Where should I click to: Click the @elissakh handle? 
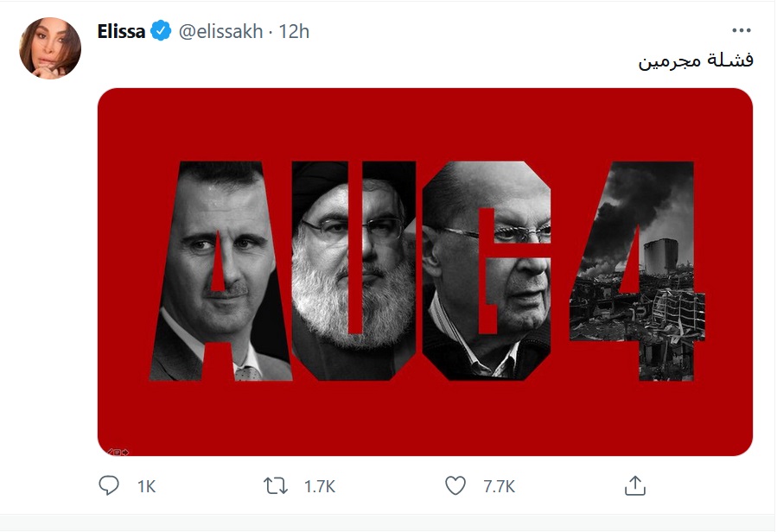(219, 31)
